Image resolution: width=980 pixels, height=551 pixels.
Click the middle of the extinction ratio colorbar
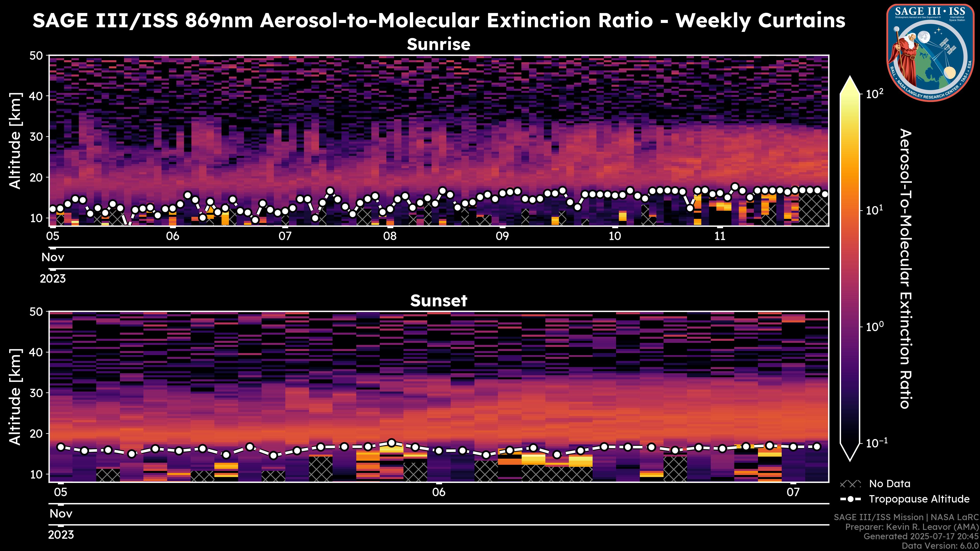[x=850, y=268]
